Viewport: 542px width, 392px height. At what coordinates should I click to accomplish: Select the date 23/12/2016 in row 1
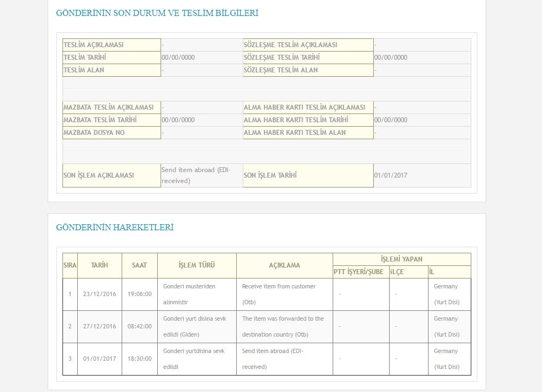point(99,294)
